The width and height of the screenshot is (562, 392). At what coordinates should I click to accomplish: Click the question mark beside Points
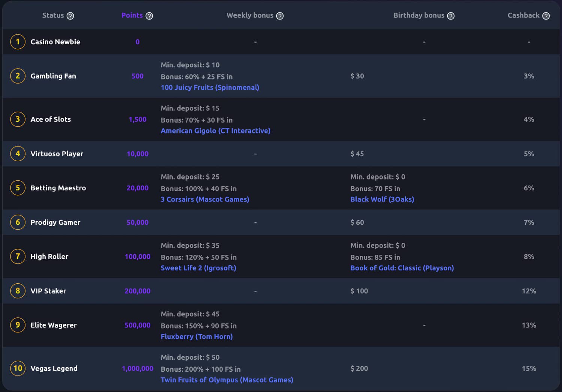coord(149,16)
